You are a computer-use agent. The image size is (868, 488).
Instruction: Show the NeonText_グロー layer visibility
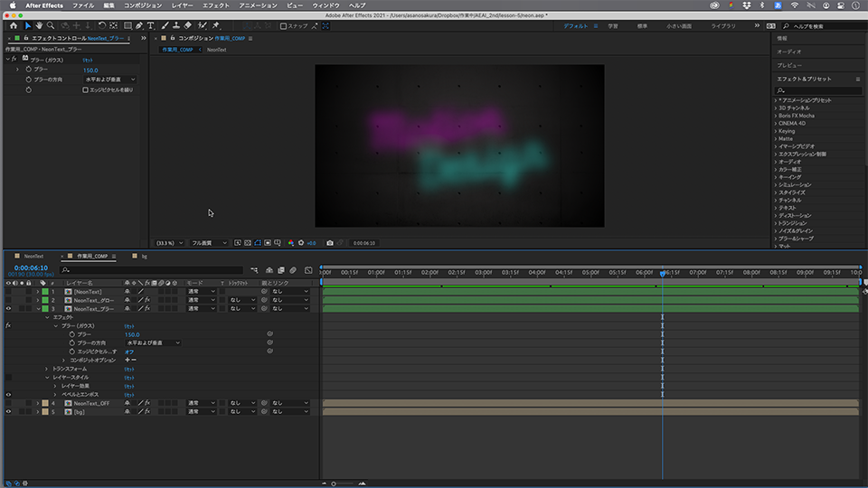click(x=8, y=300)
